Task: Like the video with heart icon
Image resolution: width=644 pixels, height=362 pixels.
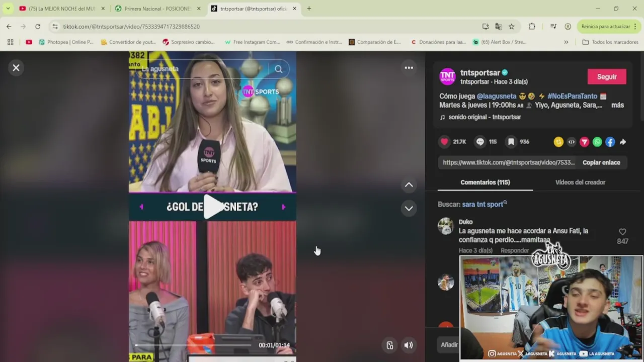Action: point(444,142)
